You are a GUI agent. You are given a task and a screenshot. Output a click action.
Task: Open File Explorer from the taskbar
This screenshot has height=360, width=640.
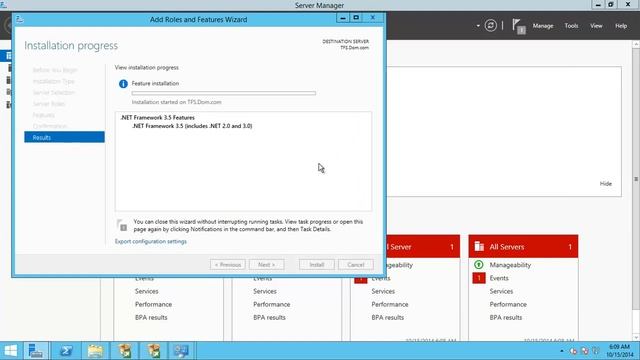[x=95, y=351]
